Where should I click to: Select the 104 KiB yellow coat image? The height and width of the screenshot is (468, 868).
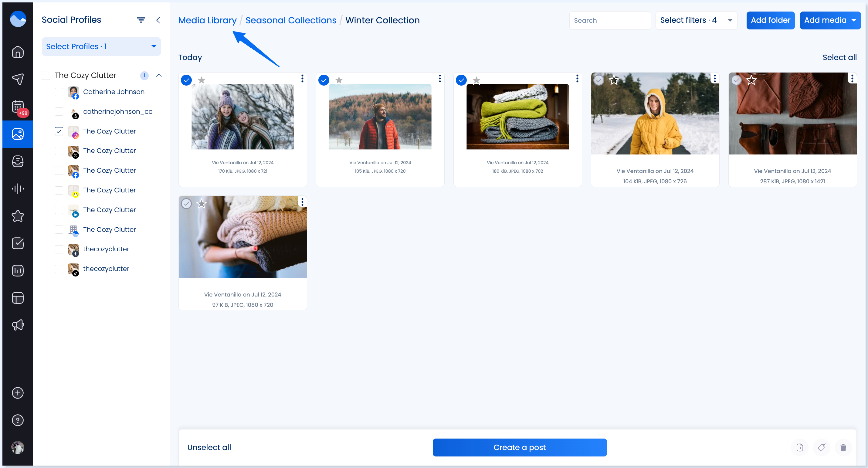(x=599, y=80)
